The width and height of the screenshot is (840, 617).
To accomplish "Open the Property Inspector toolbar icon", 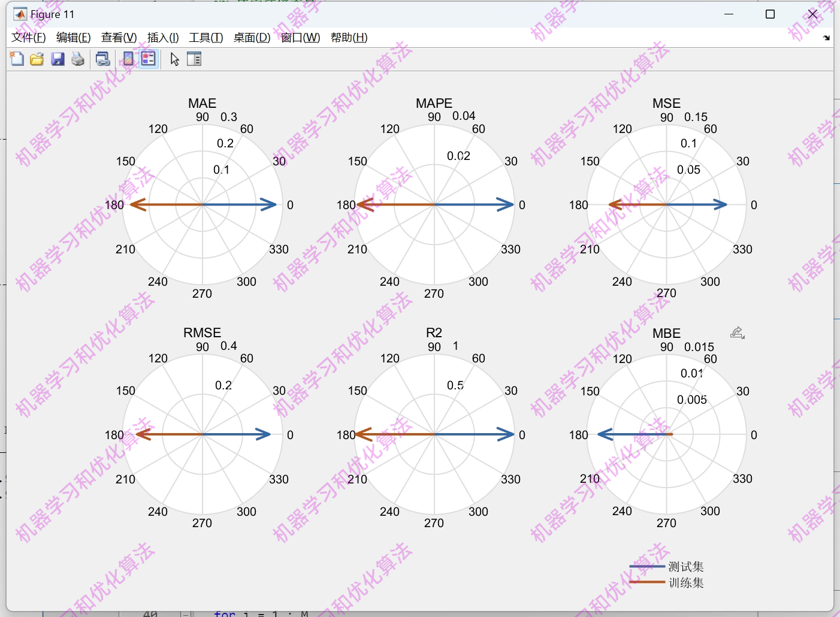I will 194,59.
